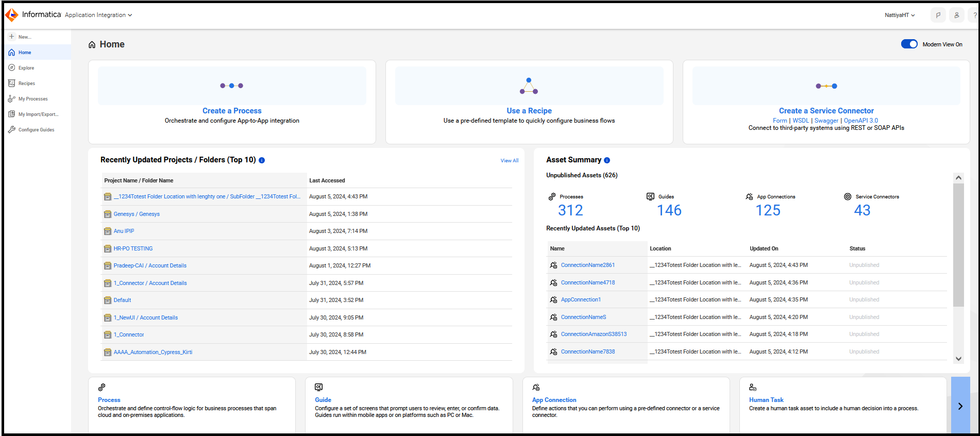Click the Asset Summary scrollbar down arrow
Viewport: 980px width, 436px height.
(x=958, y=359)
